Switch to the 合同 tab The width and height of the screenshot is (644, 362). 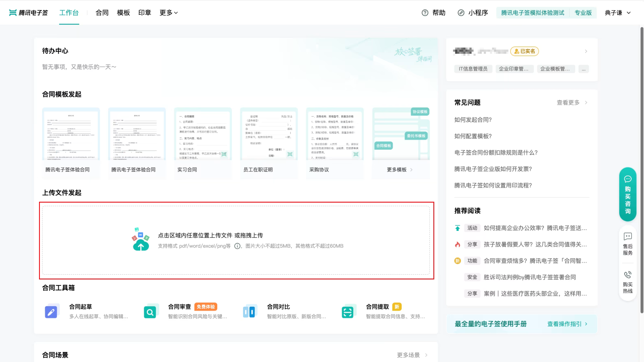pos(102,13)
